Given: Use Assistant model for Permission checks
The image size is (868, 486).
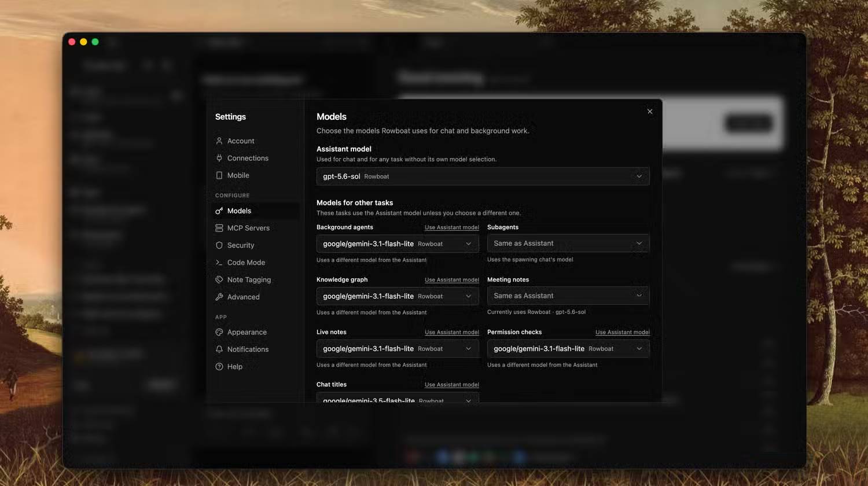Looking at the screenshot, I should [623, 333].
